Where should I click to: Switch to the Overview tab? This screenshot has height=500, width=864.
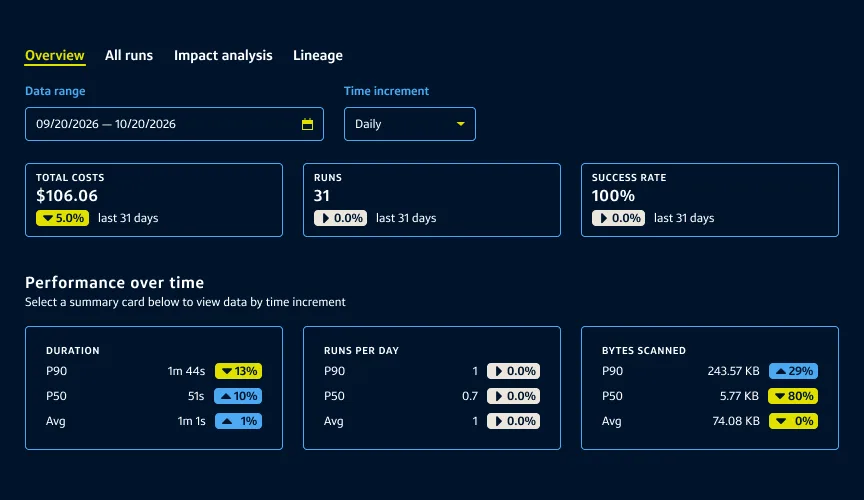click(x=55, y=56)
